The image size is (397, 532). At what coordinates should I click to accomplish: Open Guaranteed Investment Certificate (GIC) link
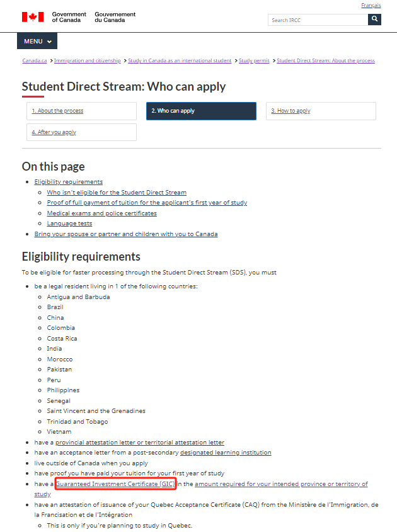pyautogui.click(x=115, y=484)
